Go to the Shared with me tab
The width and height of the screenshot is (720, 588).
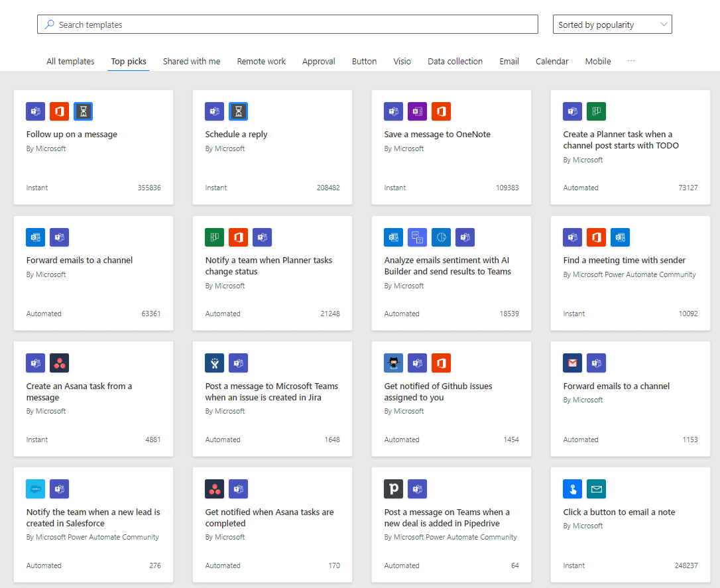point(192,61)
